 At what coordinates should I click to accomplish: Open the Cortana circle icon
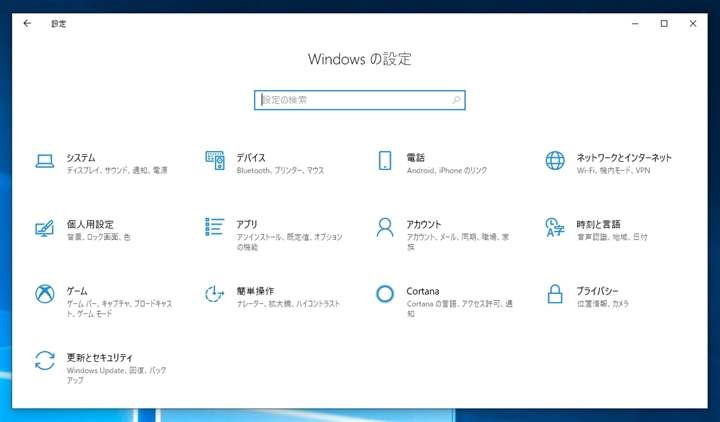coord(385,294)
